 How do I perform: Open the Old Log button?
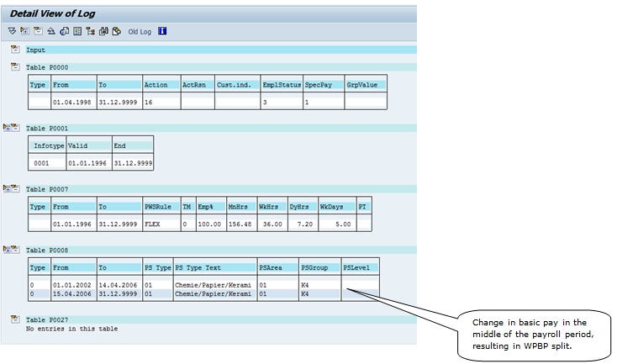point(139,32)
